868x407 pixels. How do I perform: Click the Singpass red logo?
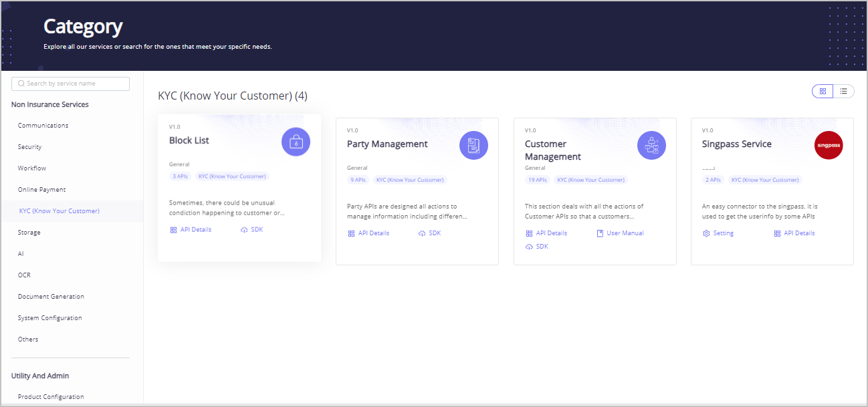[x=829, y=146]
